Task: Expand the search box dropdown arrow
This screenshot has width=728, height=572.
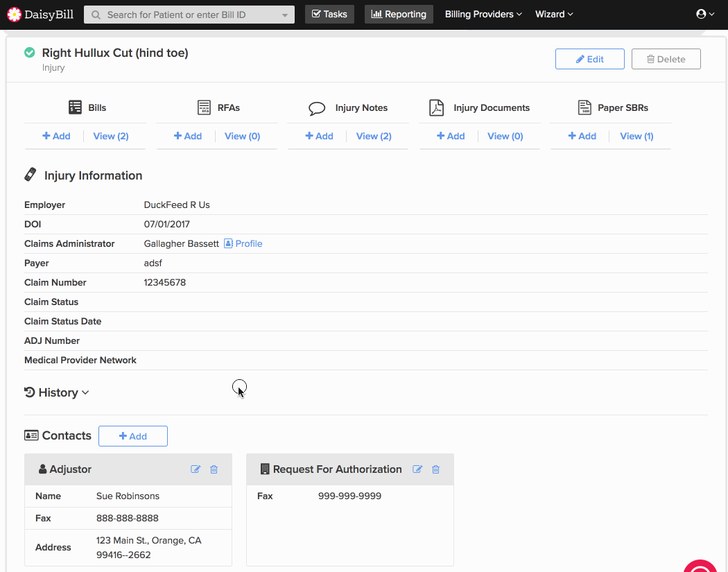Action: pyautogui.click(x=284, y=15)
